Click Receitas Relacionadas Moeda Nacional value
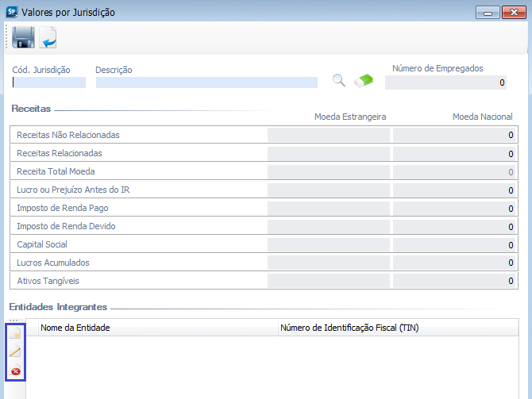The image size is (532, 399). 454,154
